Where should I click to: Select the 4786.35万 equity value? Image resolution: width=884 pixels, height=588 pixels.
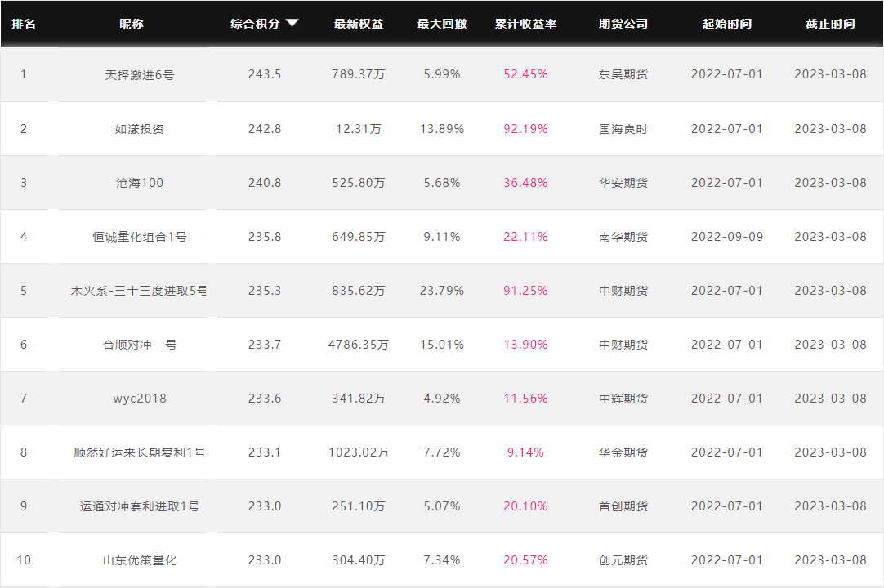(x=359, y=345)
